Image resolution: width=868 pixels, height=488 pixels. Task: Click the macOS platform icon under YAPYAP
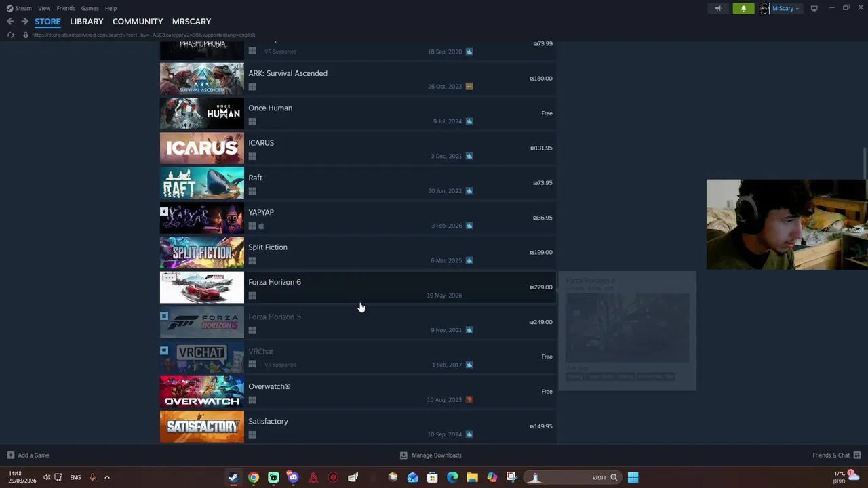click(261, 226)
